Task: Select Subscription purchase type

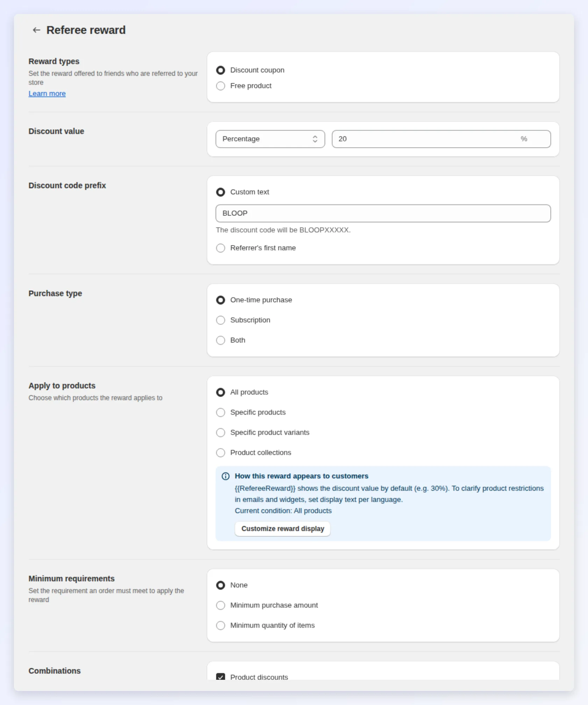Action: pyautogui.click(x=220, y=320)
